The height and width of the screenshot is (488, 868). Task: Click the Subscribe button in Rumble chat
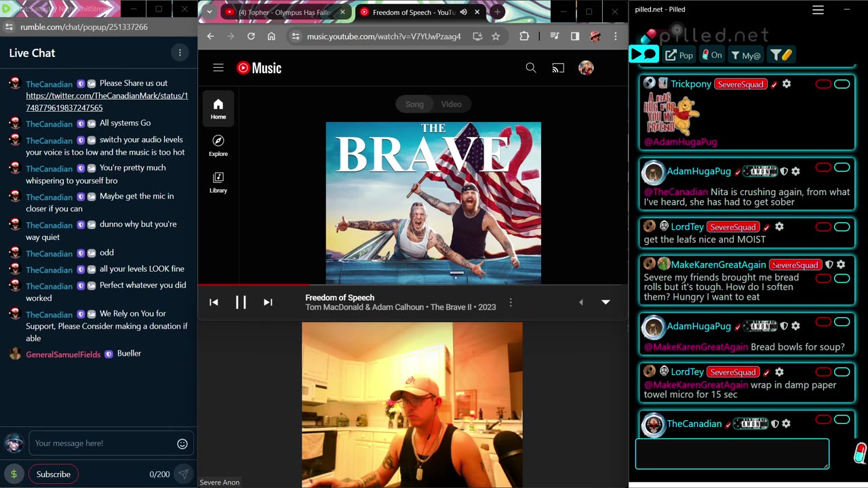54,474
